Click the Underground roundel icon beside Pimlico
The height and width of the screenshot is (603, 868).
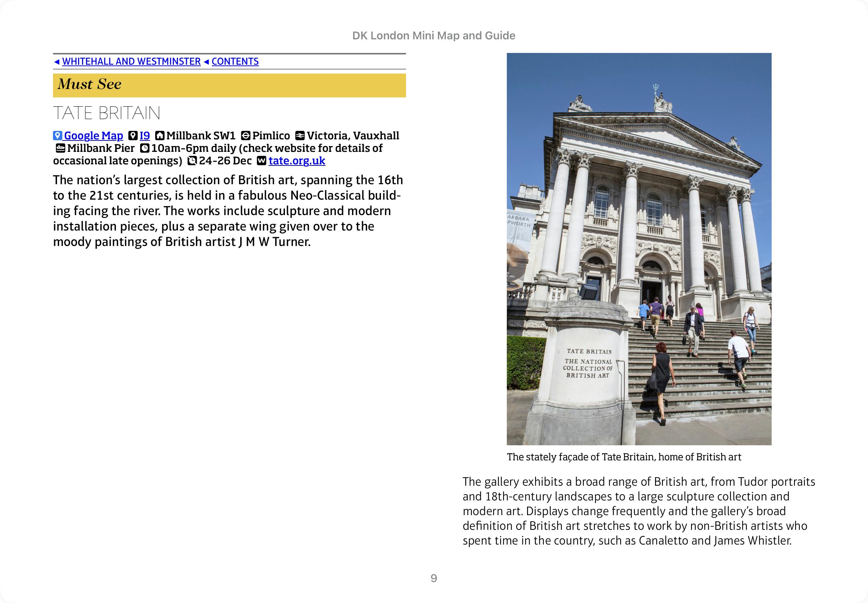pyautogui.click(x=246, y=136)
